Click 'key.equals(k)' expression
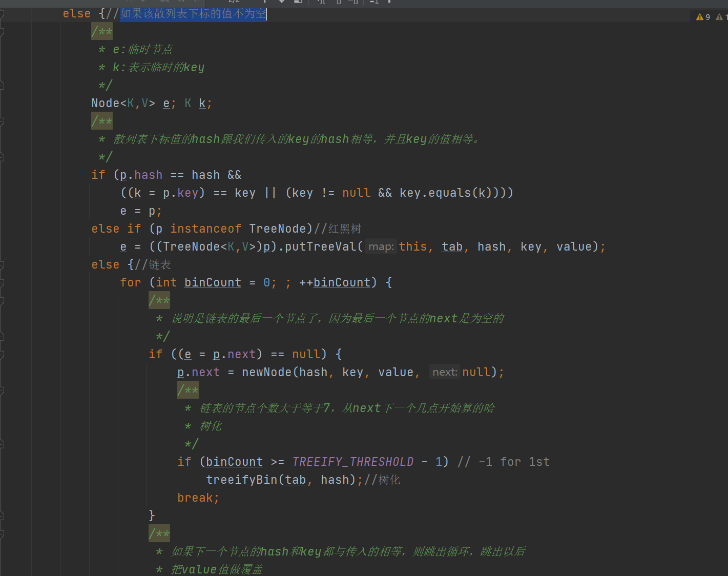 pyautogui.click(x=446, y=193)
